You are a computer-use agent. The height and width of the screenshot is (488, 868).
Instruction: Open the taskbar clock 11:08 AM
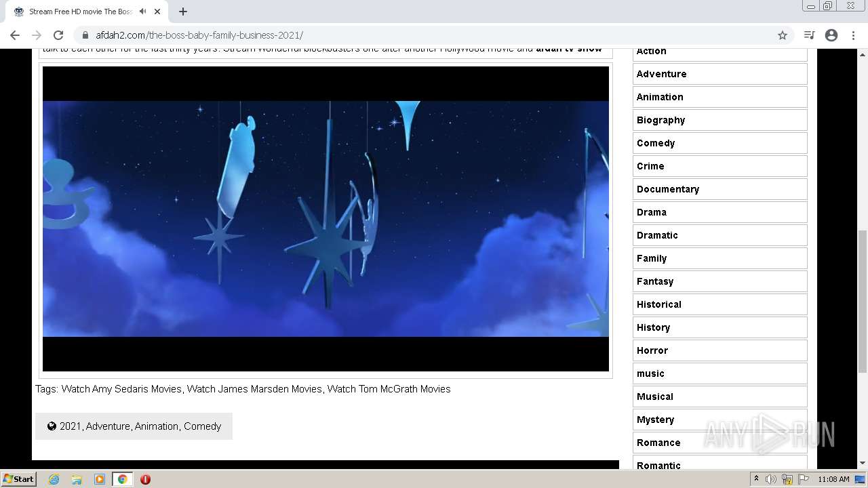[833, 479]
